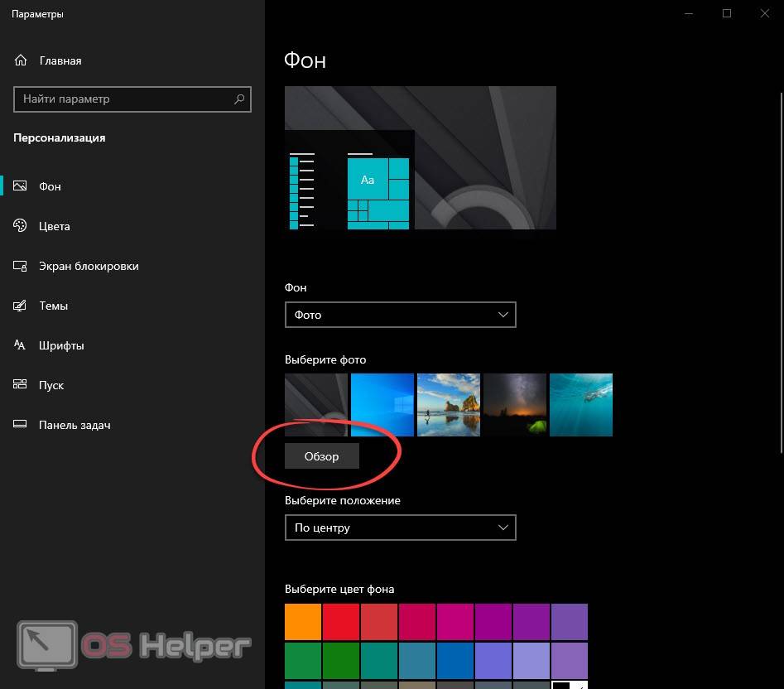Click the Панель задач taskbar icon

click(21, 425)
